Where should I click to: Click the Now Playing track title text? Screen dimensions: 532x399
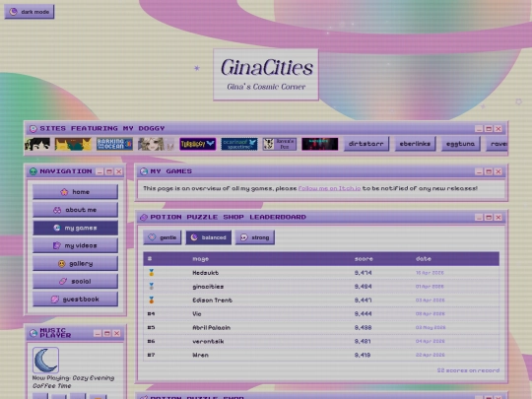(x=73, y=381)
